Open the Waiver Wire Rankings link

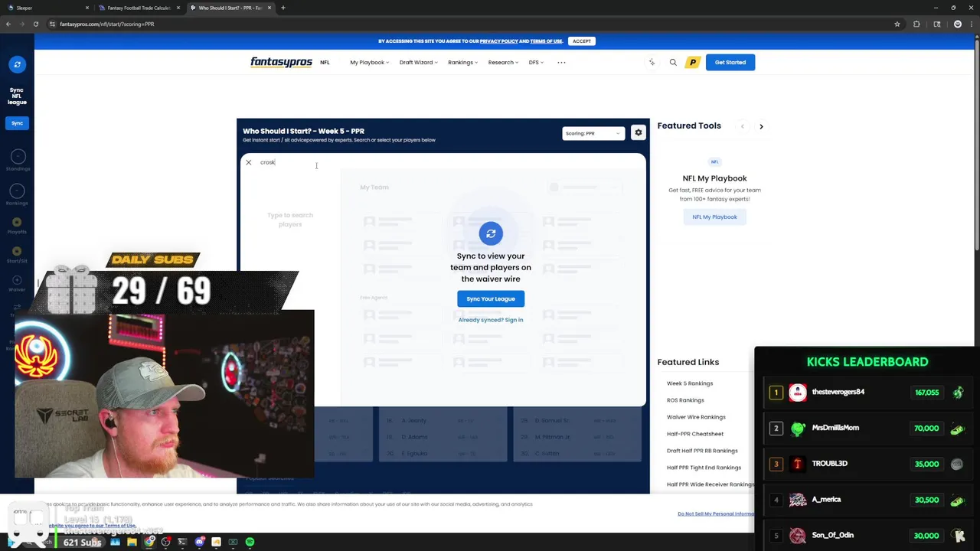696,417
